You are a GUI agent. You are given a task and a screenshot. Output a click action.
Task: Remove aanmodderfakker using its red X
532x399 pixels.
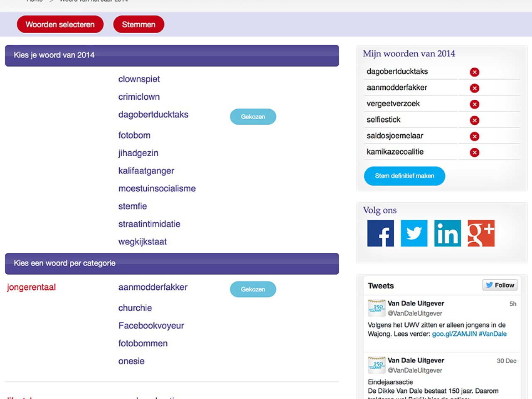click(x=474, y=88)
